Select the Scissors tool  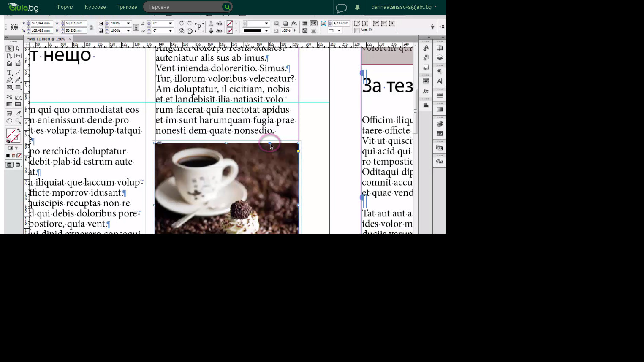(9, 97)
